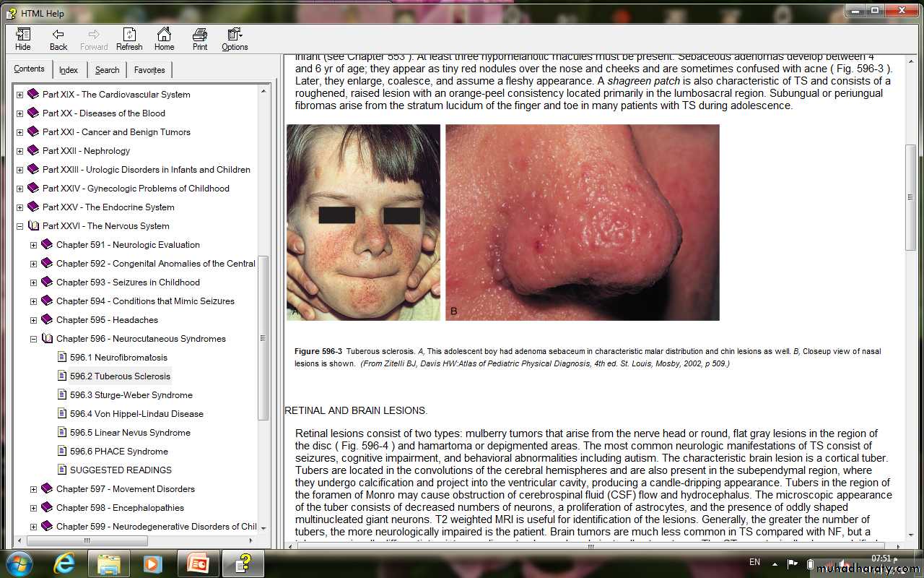Print the current topic

(x=200, y=39)
